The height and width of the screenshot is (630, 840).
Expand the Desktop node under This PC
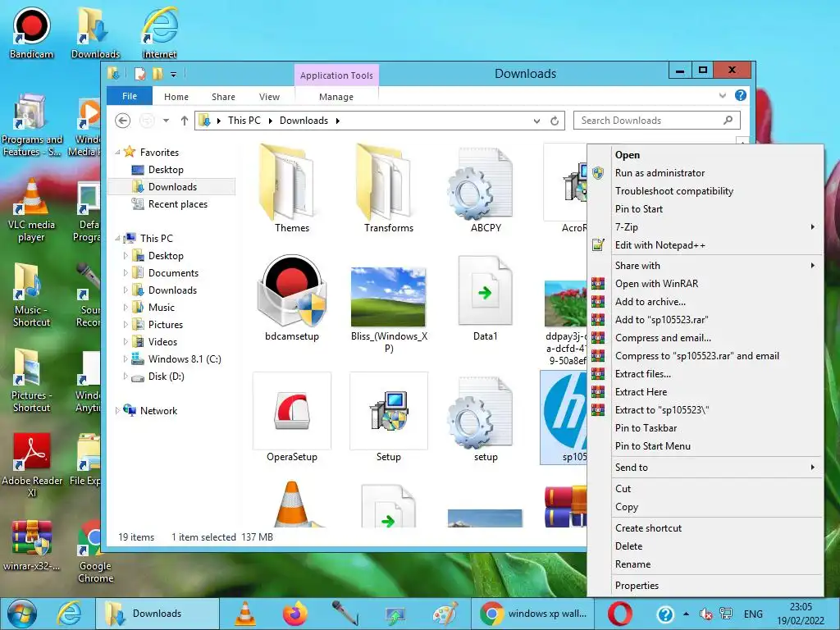click(126, 256)
